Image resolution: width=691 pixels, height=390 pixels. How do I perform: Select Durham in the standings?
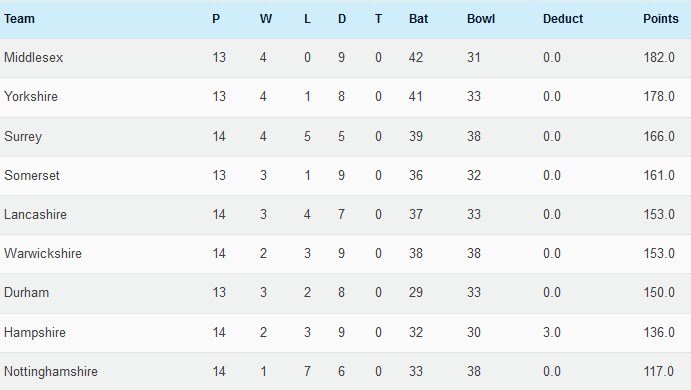(x=26, y=292)
